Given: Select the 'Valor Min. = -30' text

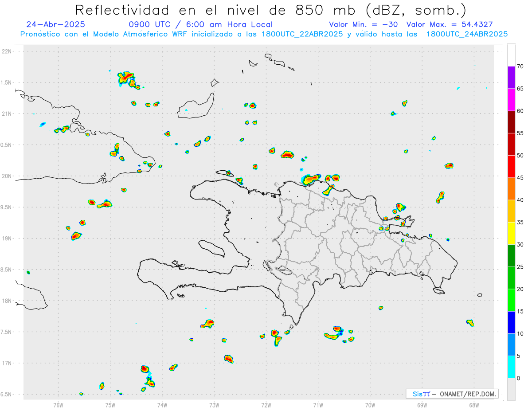Looking at the screenshot, I should [x=364, y=24].
